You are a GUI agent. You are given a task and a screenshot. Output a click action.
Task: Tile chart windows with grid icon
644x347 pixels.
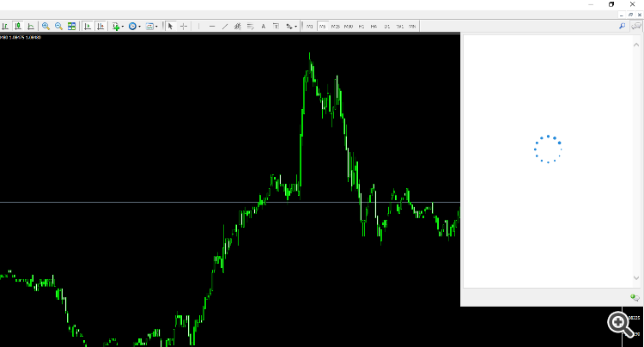pyautogui.click(x=71, y=27)
